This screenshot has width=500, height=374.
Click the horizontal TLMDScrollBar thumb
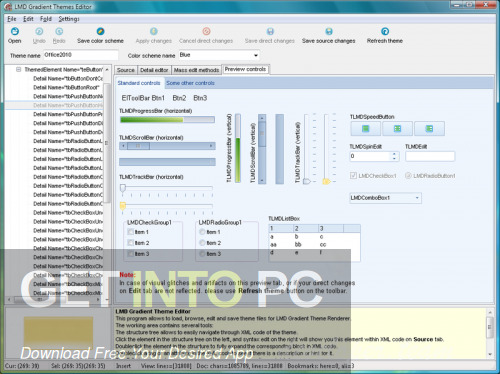138,146
